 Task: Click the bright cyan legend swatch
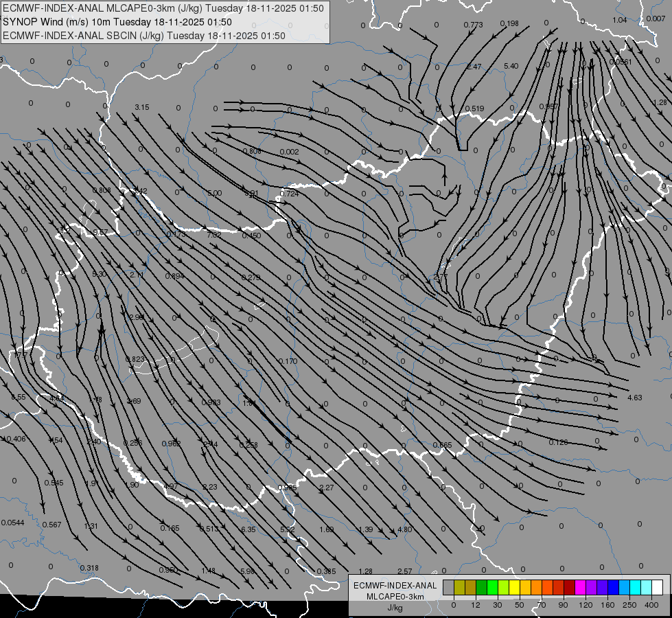[x=635, y=588]
